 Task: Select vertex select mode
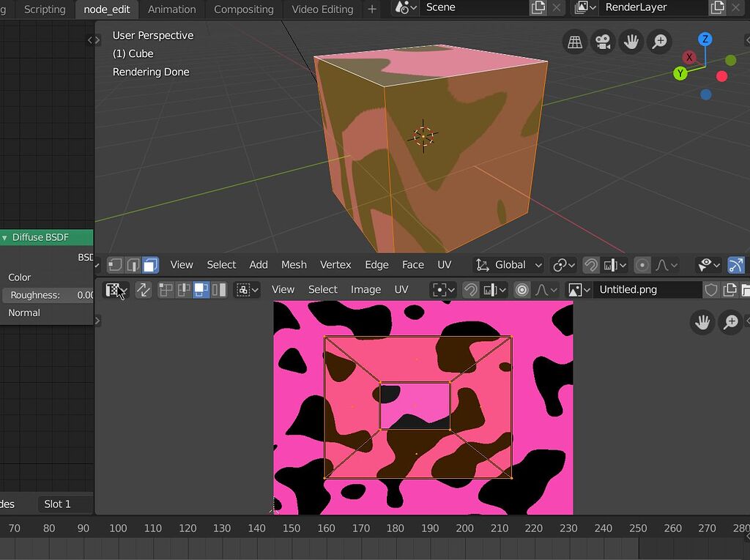115,265
